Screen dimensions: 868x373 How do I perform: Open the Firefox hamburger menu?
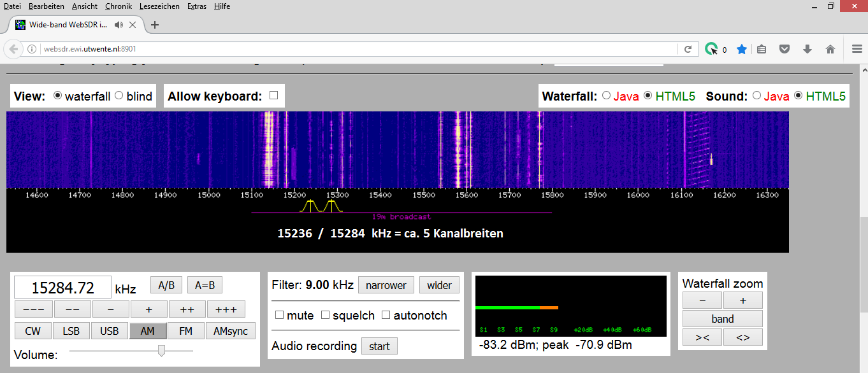857,49
